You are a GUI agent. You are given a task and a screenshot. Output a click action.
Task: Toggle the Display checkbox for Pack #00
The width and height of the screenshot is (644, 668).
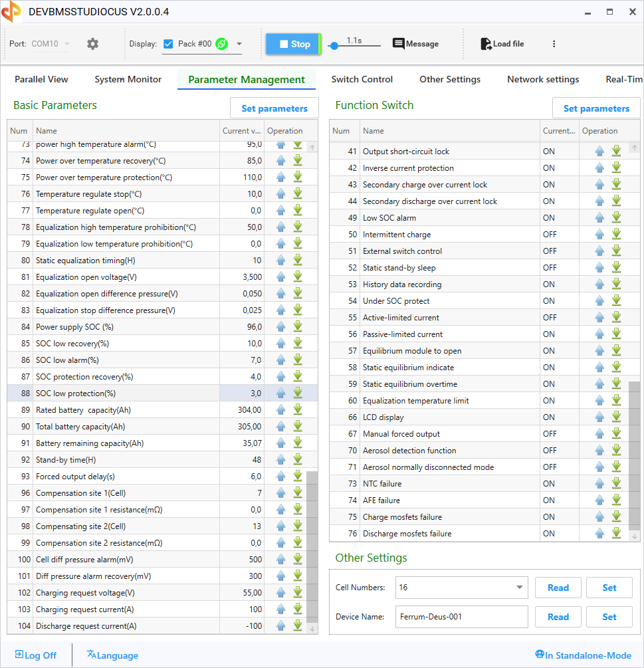tap(168, 44)
